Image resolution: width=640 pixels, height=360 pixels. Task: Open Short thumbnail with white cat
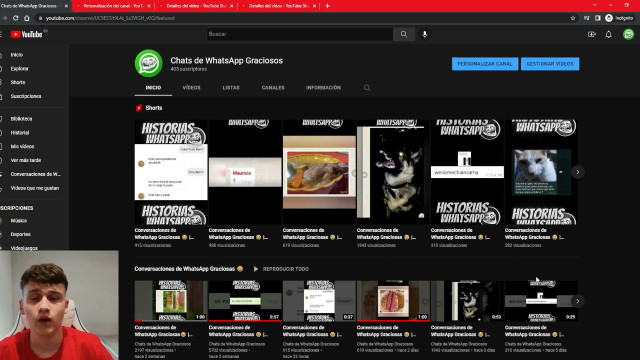(x=541, y=172)
